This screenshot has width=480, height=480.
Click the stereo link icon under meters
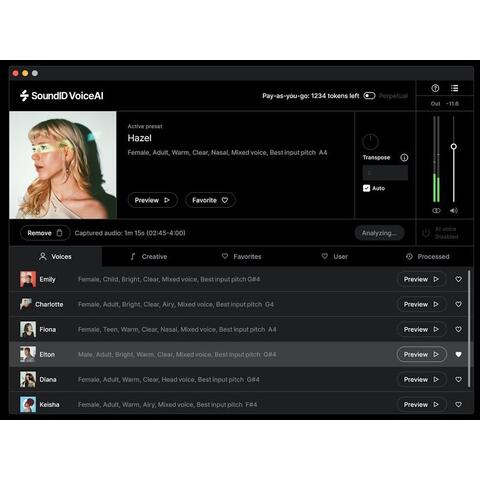tap(436, 211)
